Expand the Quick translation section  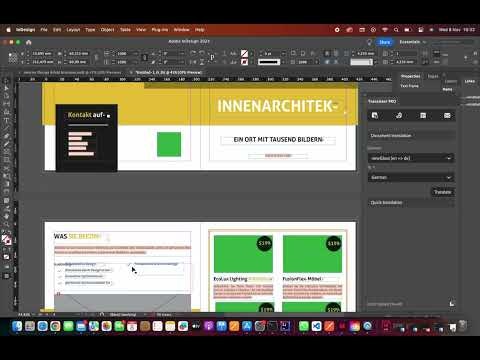[412, 203]
